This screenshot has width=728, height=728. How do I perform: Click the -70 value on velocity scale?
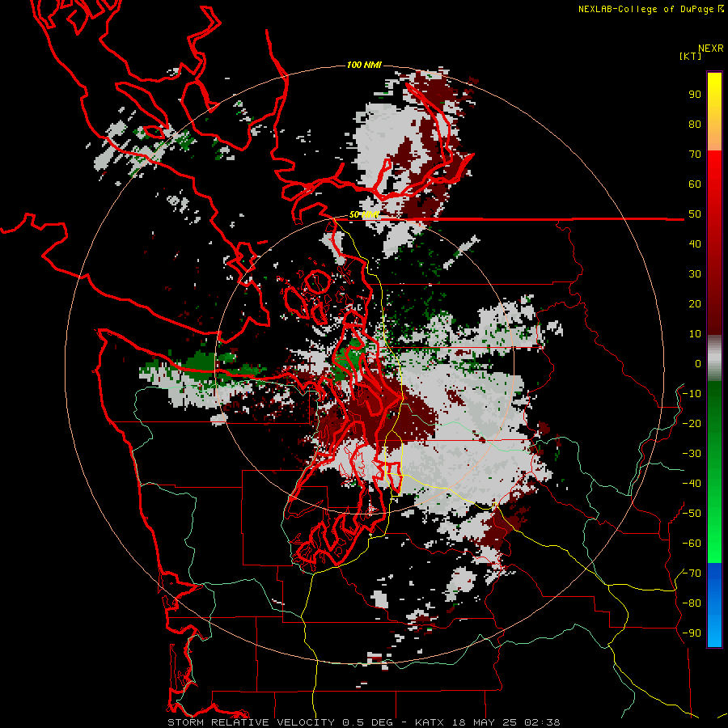(692, 574)
